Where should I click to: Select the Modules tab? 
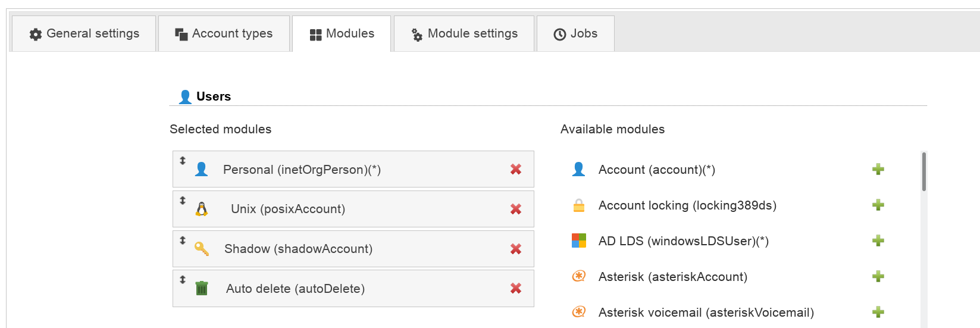point(342,34)
